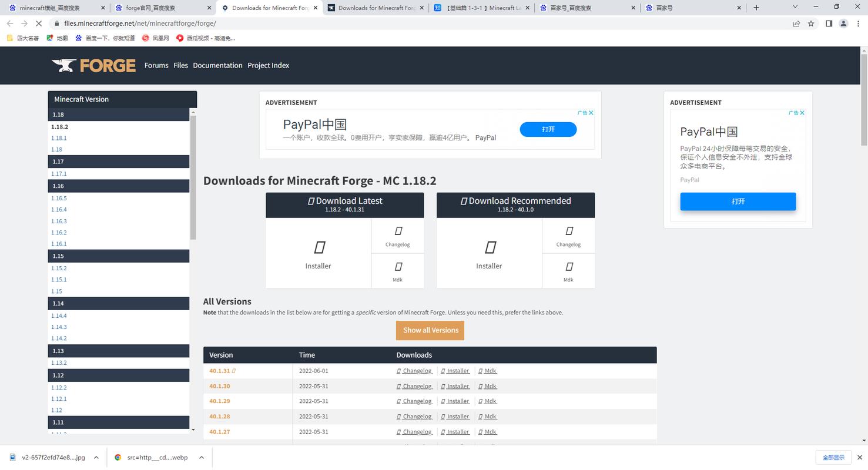Open the 西瓜视频 bookmark

point(206,38)
